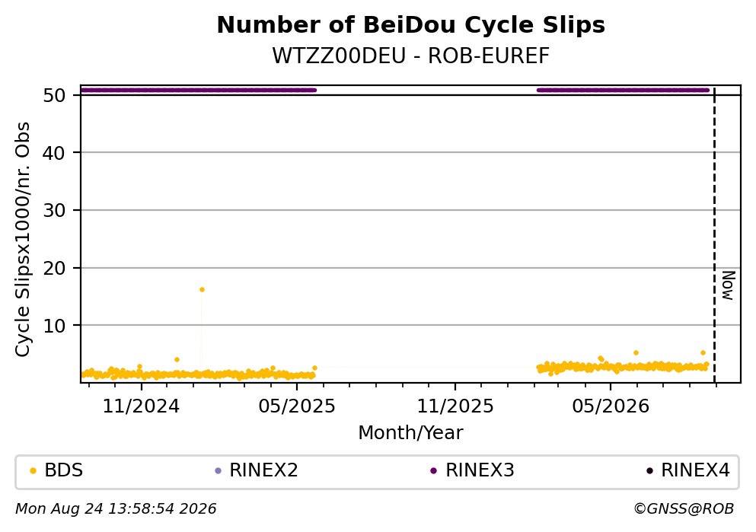
Task: Click the ©GNSS@ROB copyright text
Action: 684,509
